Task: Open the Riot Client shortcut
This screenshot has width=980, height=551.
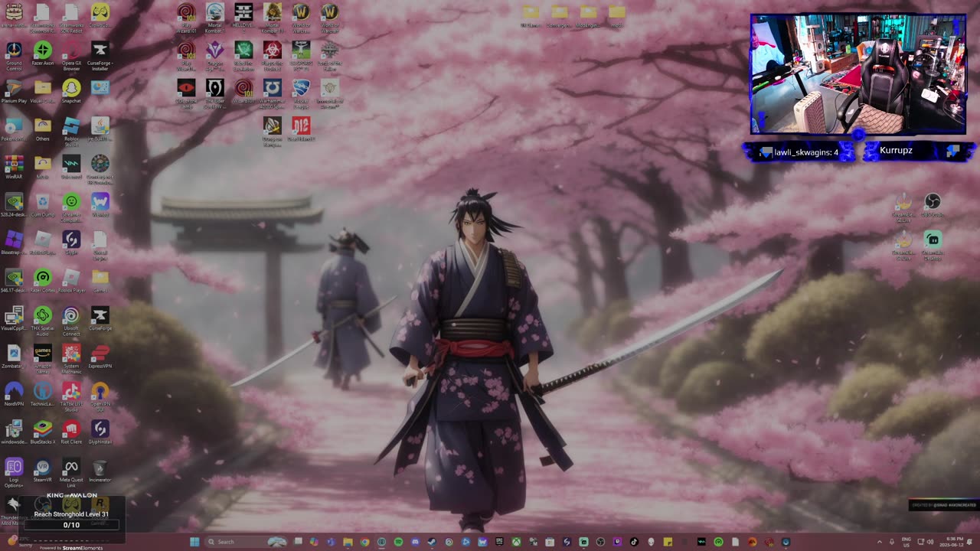Action: pyautogui.click(x=71, y=432)
